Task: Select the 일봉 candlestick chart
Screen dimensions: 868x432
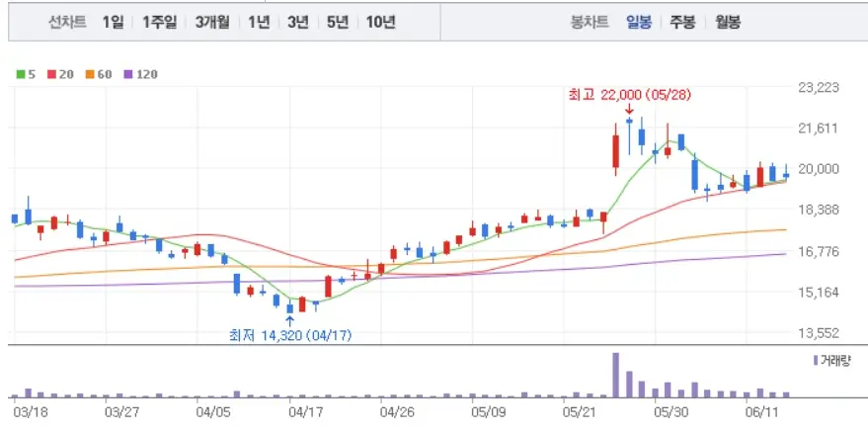Action: [x=639, y=22]
